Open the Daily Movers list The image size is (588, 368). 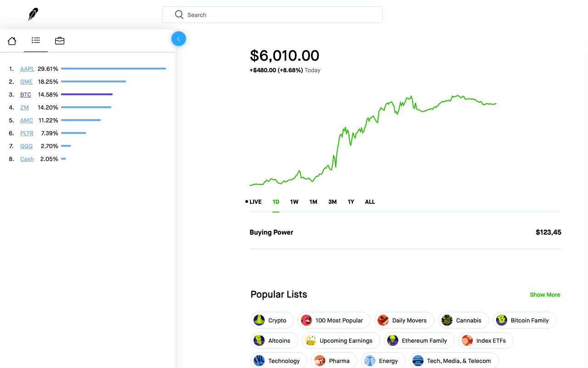(404, 320)
